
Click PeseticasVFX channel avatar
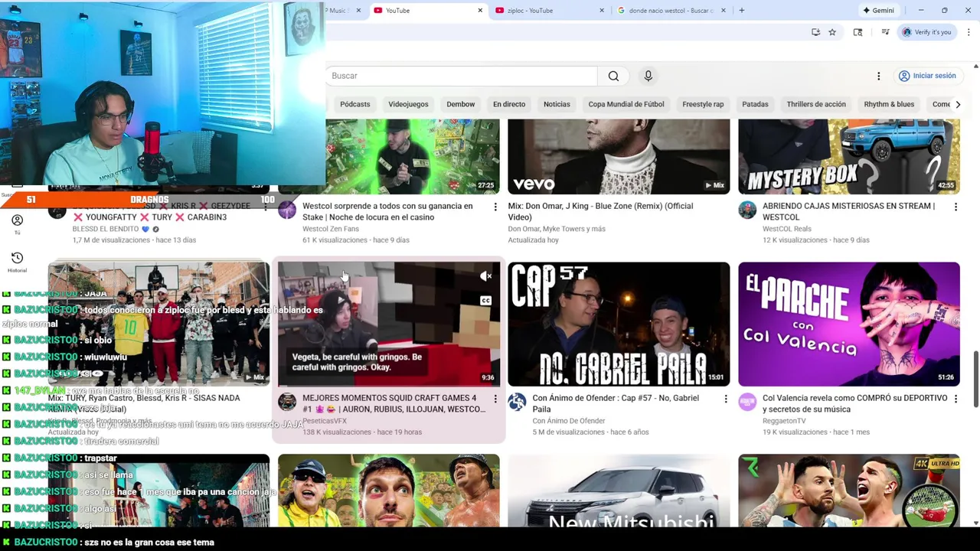287,403
